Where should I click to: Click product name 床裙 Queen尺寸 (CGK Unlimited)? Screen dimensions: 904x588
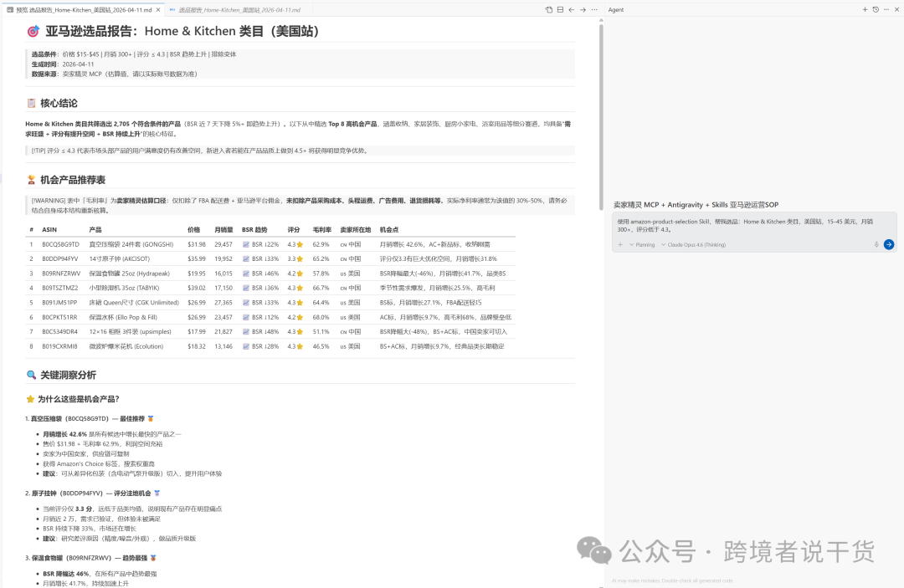pyautogui.click(x=134, y=302)
